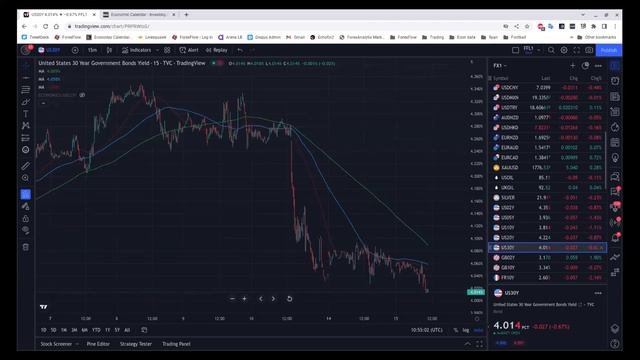Enter fullscreen mode from top toolbar

[x=576, y=50]
